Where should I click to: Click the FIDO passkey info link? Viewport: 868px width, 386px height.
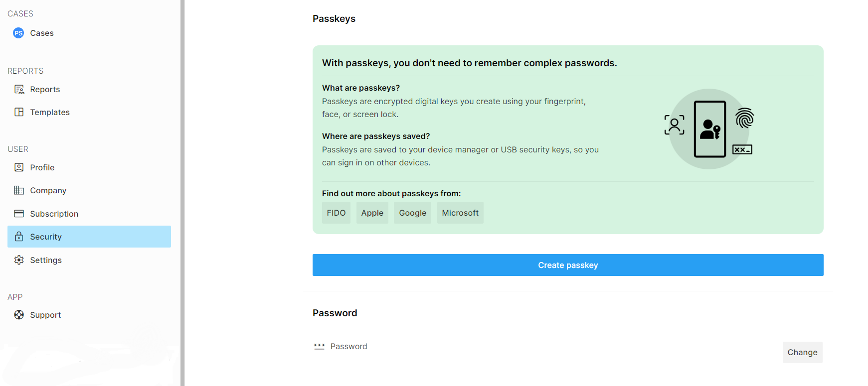tap(336, 213)
